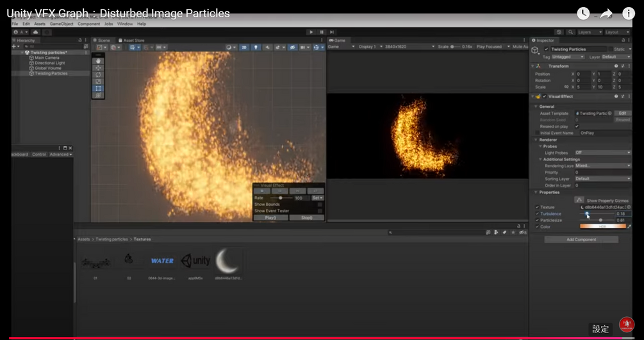Adjust the Turbulence slider

pos(597,214)
